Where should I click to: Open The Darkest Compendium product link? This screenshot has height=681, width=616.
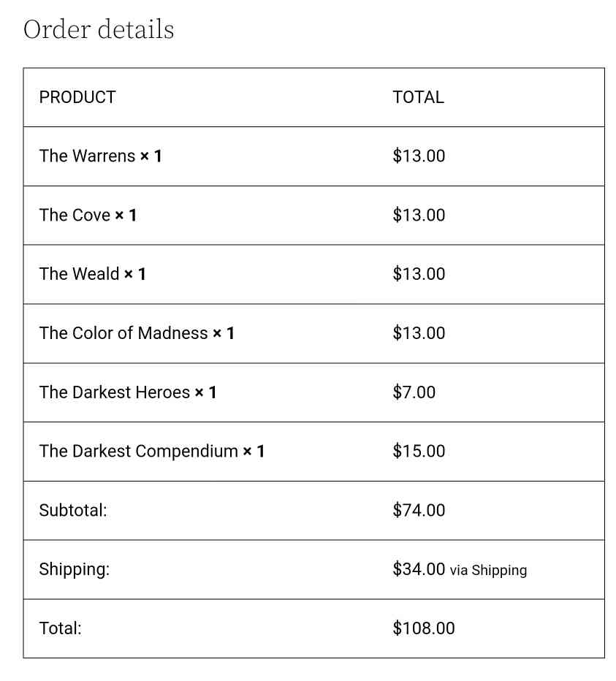[x=139, y=452]
